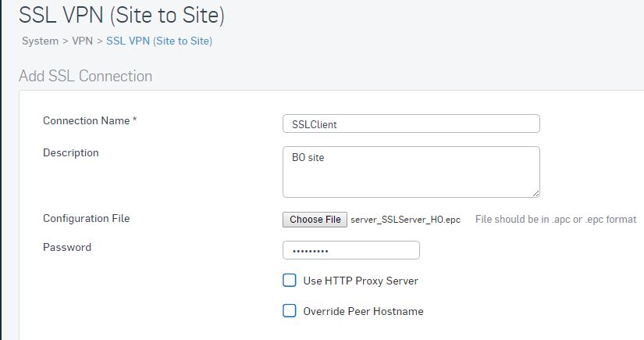Screen dimensions: 644x340
Task: Focus the Connection Name field with SSLClient
Action: (411, 123)
